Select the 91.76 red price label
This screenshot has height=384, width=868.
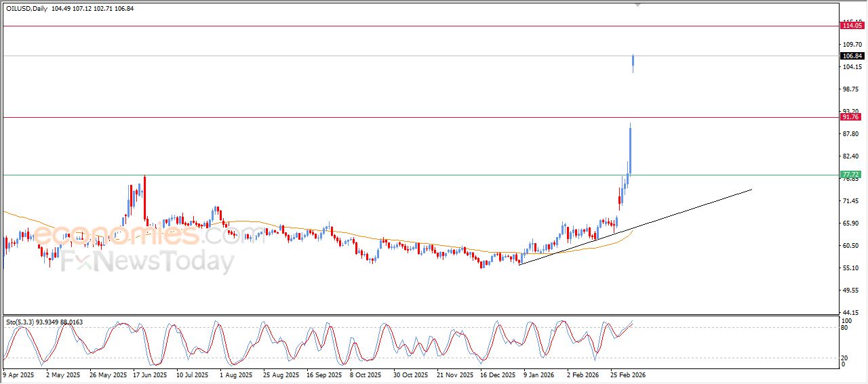[x=850, y=117]
